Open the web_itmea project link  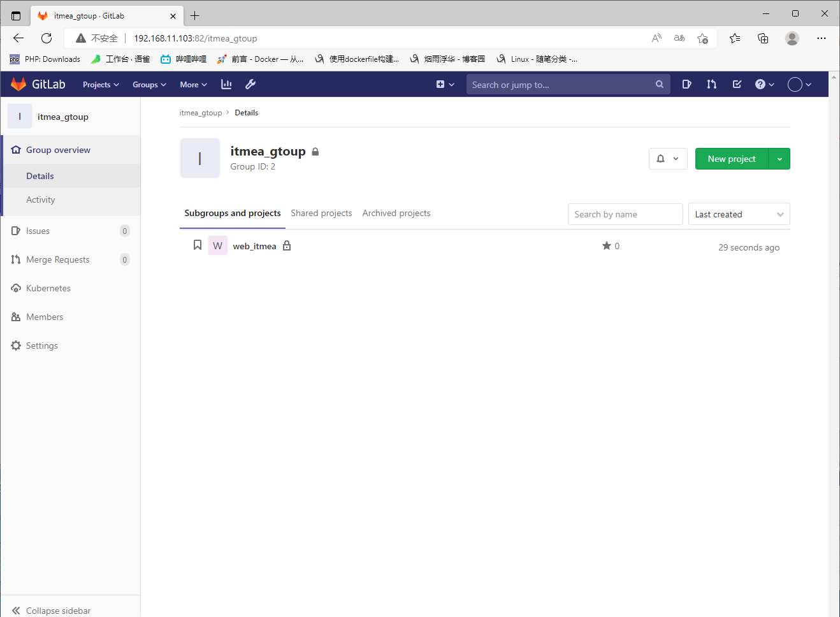point(254,246)
